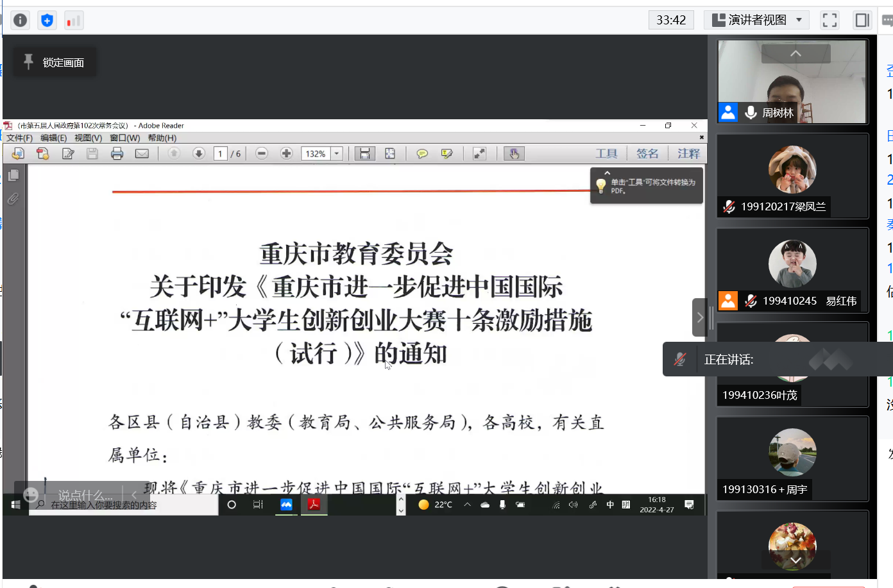Click the emoji smiley icon
Screen dimensions: 893x588
tap(31, 495)
